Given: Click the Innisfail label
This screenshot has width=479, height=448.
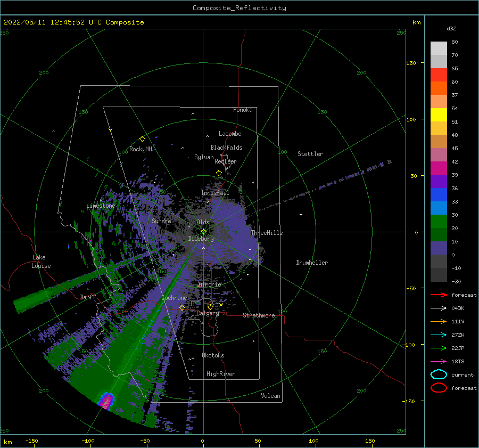Looking at the screenshot, I should [x=215, y=193].
